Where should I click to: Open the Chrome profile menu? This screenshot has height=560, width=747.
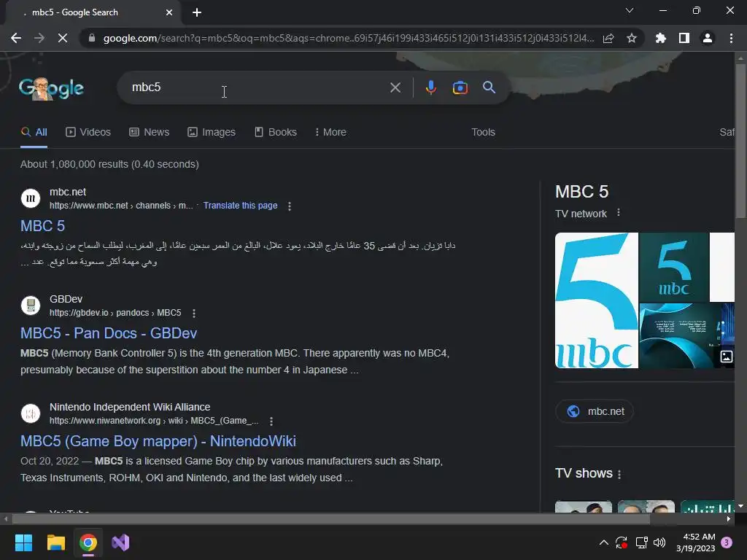point(708,38)
